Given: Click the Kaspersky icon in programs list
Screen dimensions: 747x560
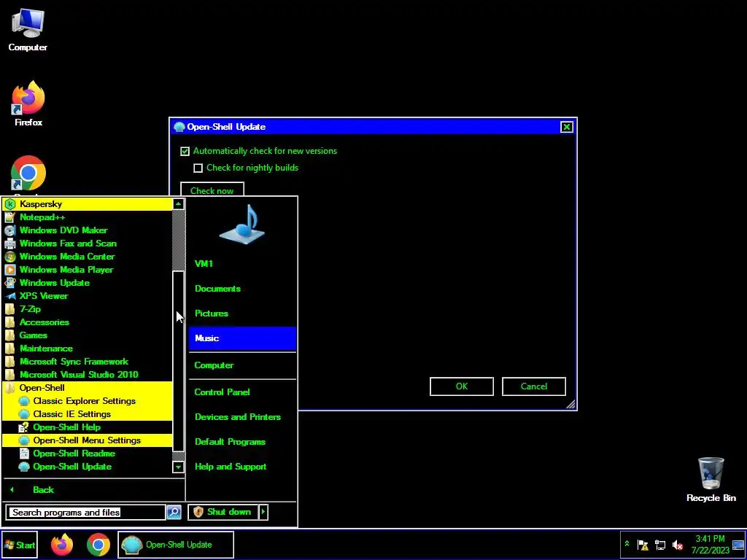Looking at the screenshot, I should click(10, 204).
